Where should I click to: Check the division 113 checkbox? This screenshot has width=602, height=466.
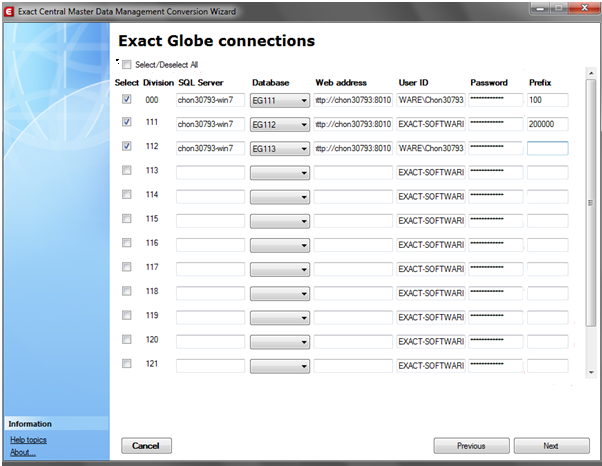(126, 170)
